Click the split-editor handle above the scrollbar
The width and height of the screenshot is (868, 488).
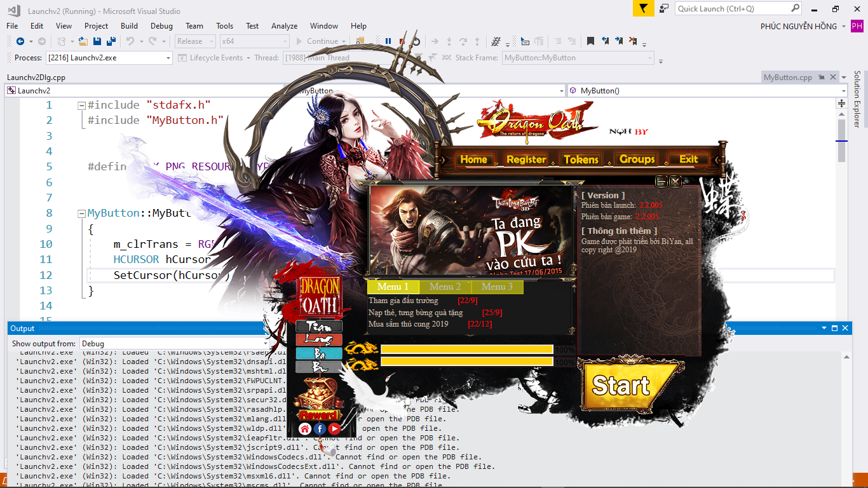point(842,103)
